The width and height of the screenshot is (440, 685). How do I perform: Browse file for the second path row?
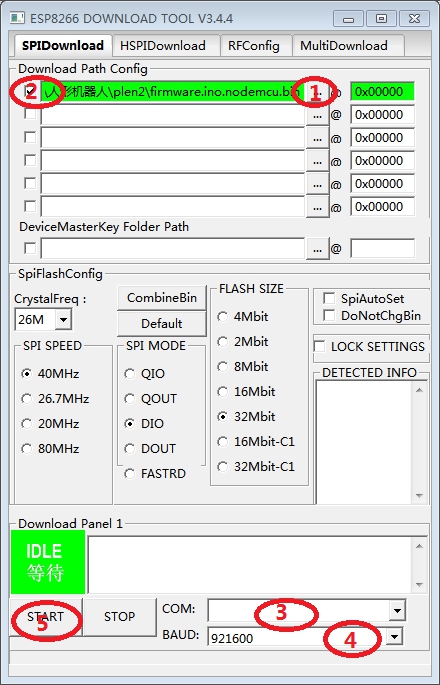(x=317, y=115)
